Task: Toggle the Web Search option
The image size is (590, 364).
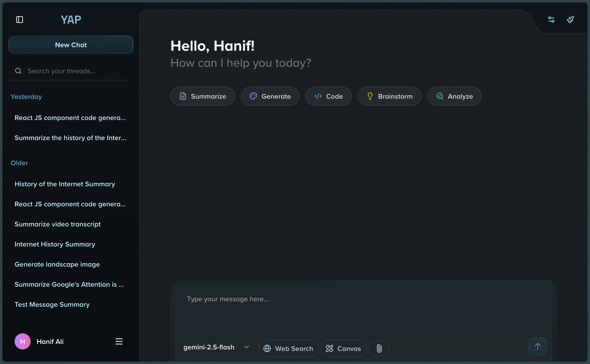Action: coord(288,348)
